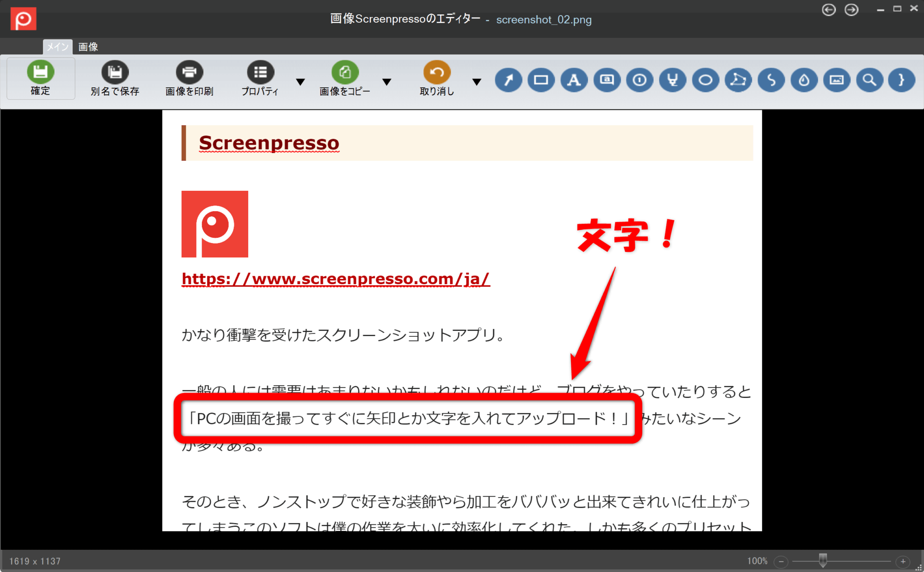Click the green 確定 save icon
Image resolution: width=924 pixels, height=572 pixels.
[41, 72]
